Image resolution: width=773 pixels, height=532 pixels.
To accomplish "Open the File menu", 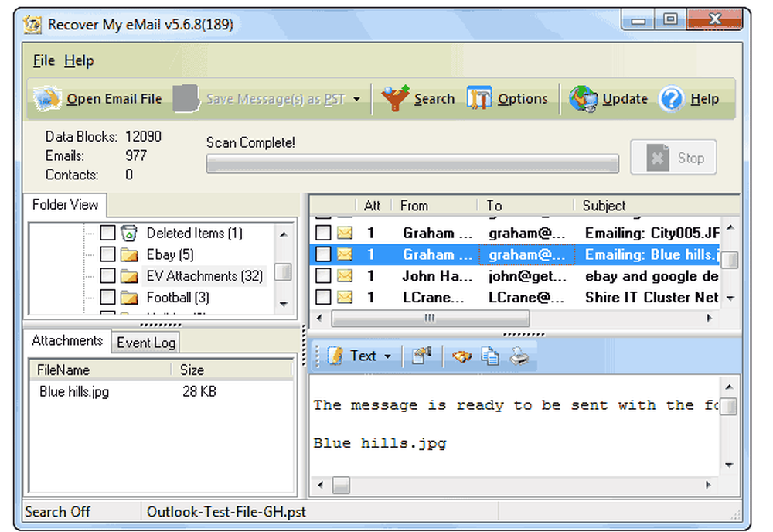I will pos(43,60).
